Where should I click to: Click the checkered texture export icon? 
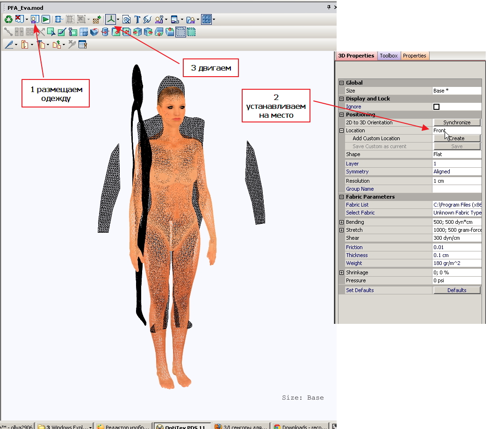97,20
